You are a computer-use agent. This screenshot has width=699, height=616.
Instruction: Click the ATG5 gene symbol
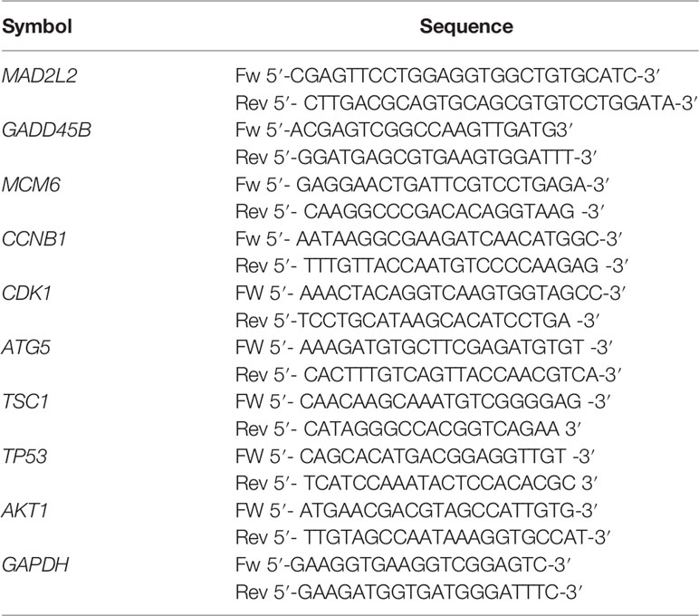26,348
